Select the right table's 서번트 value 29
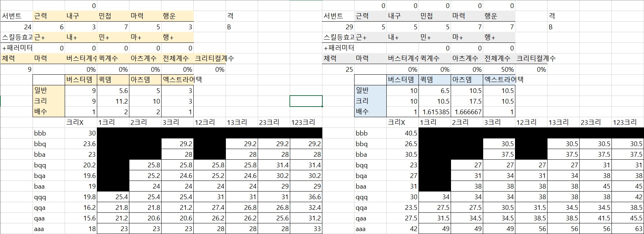 click(338, 27)
